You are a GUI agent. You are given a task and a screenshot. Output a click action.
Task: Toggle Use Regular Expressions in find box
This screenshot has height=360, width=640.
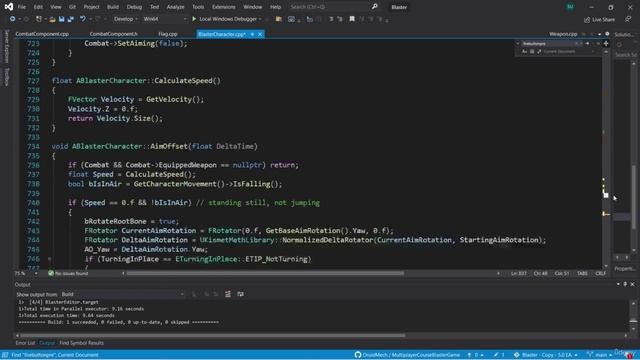539,51
